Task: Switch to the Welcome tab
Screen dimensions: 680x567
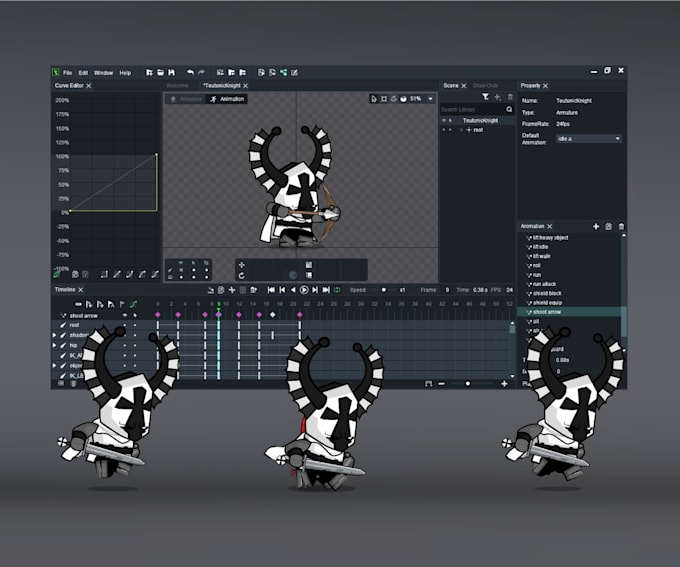Action: pyautogui.click(x=177, y=85)
